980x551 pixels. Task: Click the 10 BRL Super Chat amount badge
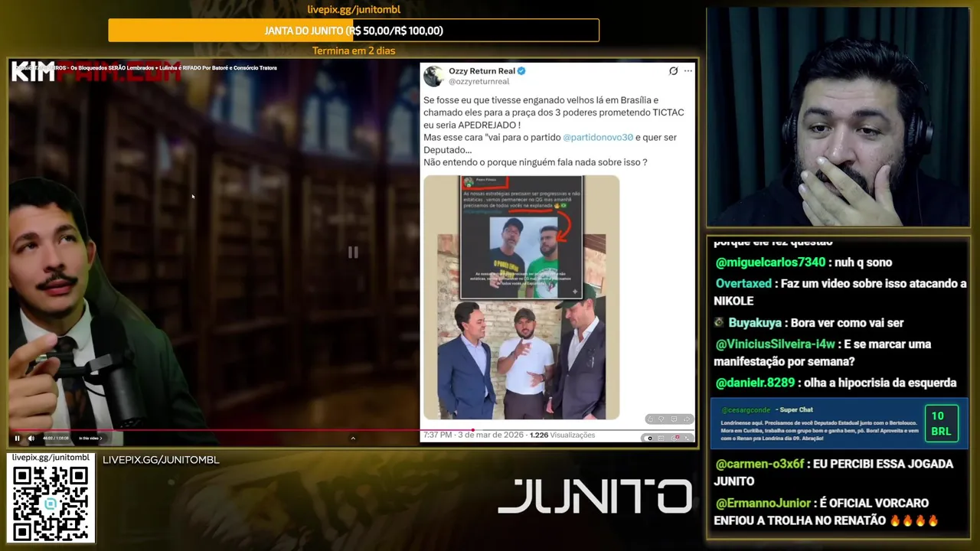[x=941, y=423]
